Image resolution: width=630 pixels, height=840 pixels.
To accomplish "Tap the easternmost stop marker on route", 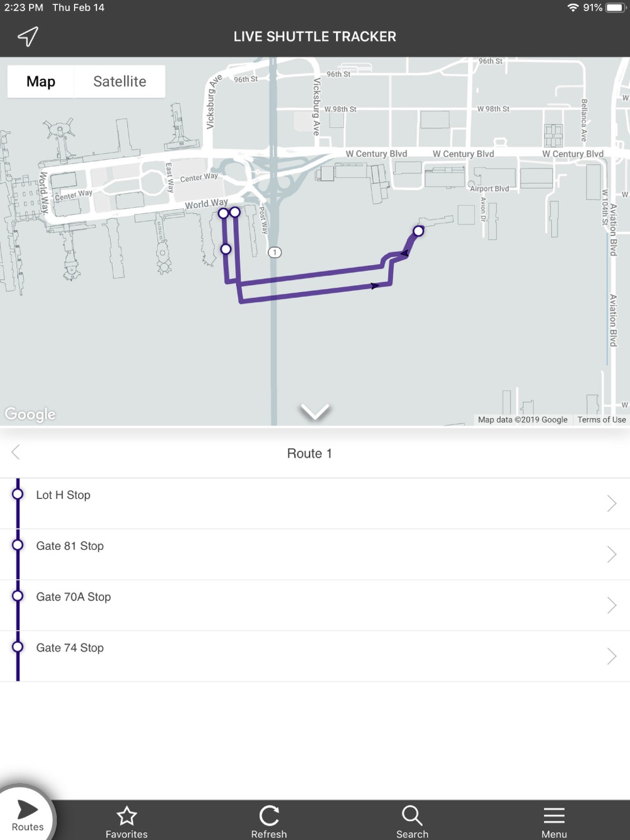I will [418, 231].
